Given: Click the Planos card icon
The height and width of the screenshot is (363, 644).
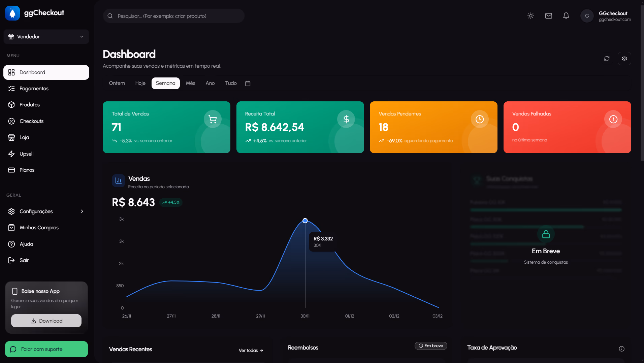Looking at the screenshot, I should (11, 170).
